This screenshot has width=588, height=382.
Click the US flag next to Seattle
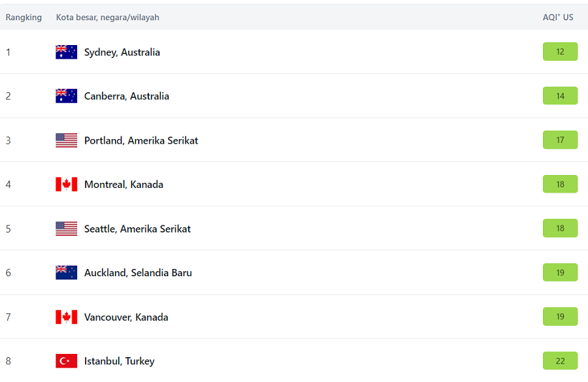pos(67,229)
